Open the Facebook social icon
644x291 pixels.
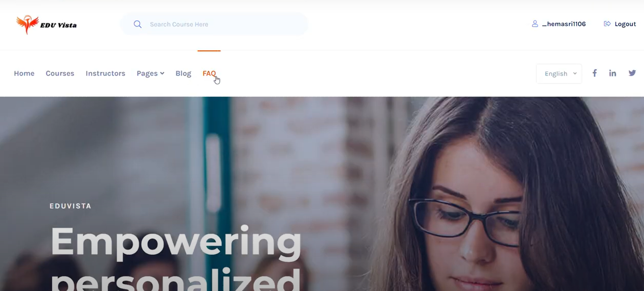pyautogui.click(x=595, y=73)
